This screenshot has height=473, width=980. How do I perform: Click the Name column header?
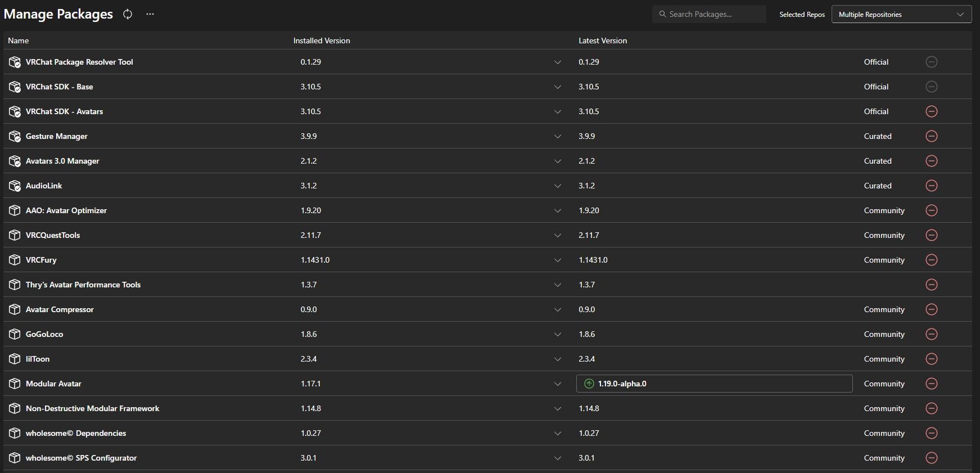pos(19,40)
